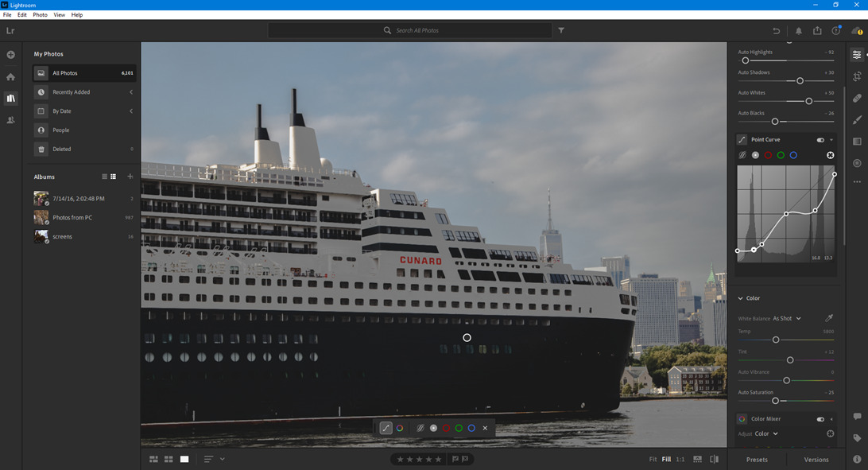Open the three-dots more options menu
Viewport: 868px width, 470px height.
click(857, 181)
